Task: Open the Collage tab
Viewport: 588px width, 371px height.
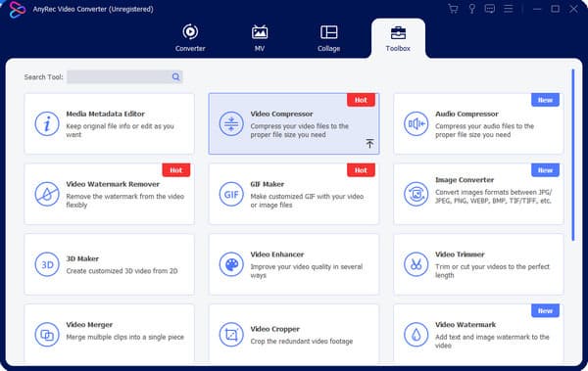Action: (x=329, y=38)
